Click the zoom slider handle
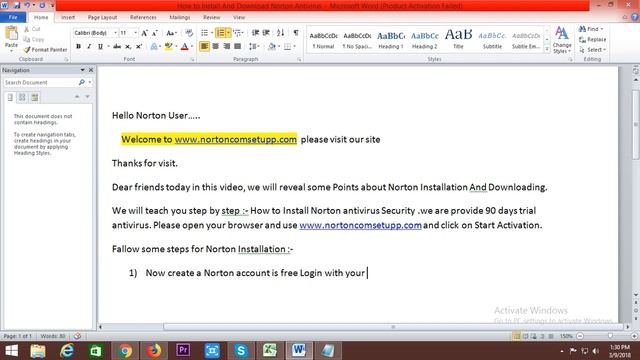 tap(610, 336)
